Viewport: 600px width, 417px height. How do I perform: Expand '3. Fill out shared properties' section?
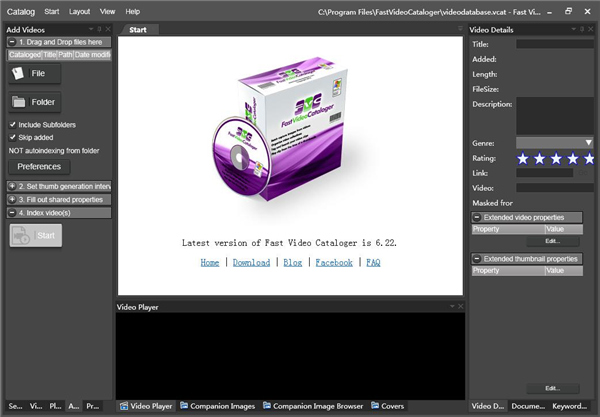point(12,200)
